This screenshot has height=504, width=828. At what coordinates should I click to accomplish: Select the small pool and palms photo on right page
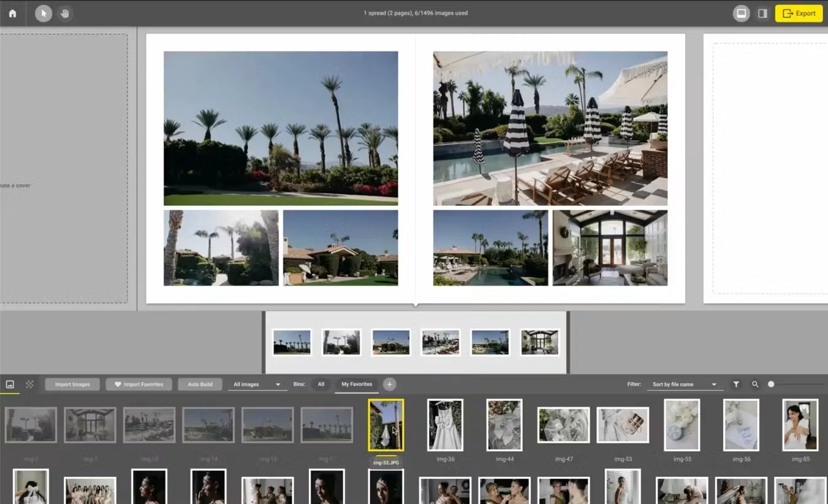click(x=490, y=247)
